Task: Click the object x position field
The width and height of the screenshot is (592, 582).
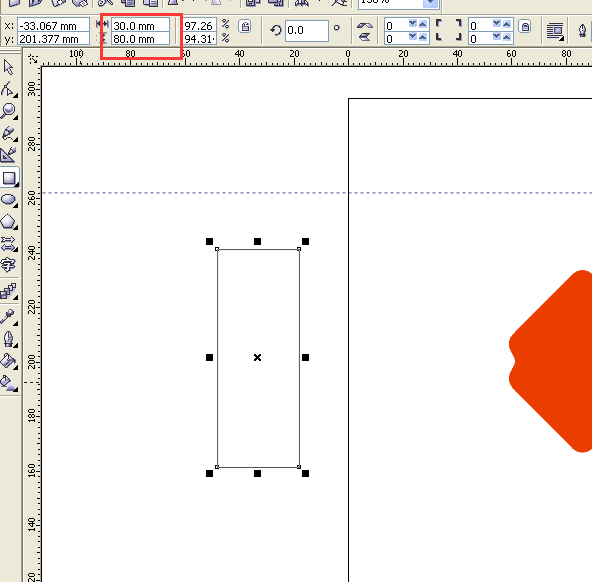Action: point(53,26)
